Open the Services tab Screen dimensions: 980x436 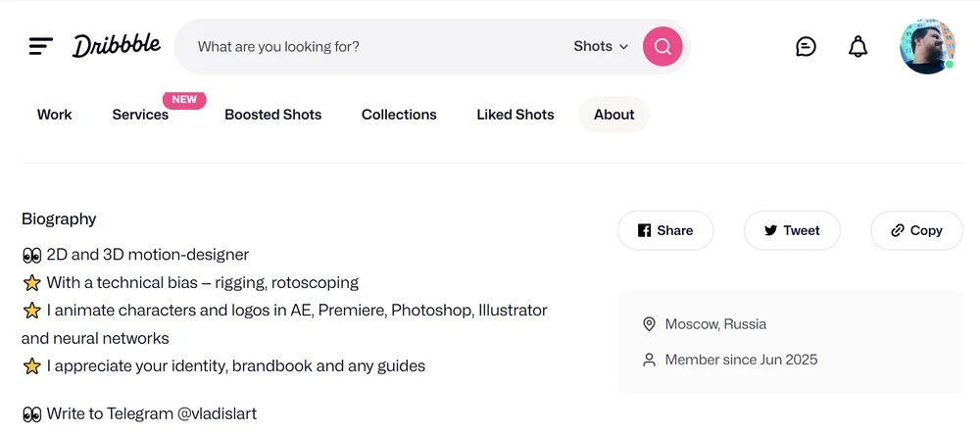coord(140,115)
